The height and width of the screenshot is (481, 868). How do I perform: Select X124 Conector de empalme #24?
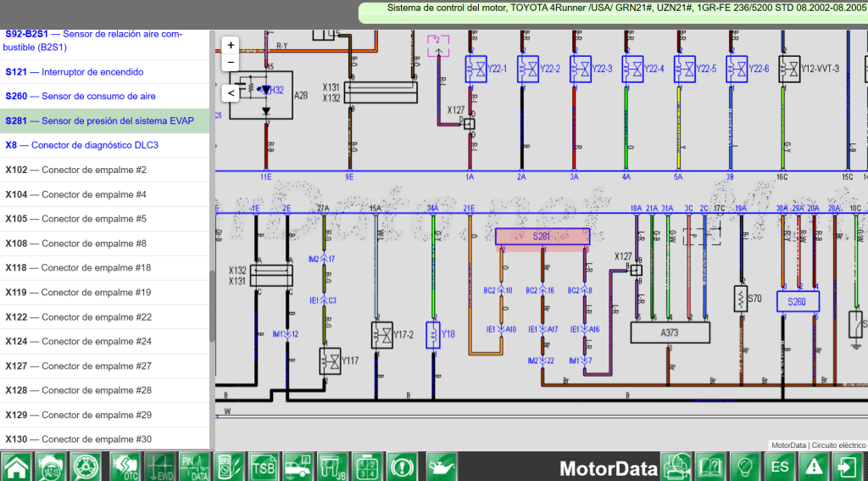(x=104, y=341)
